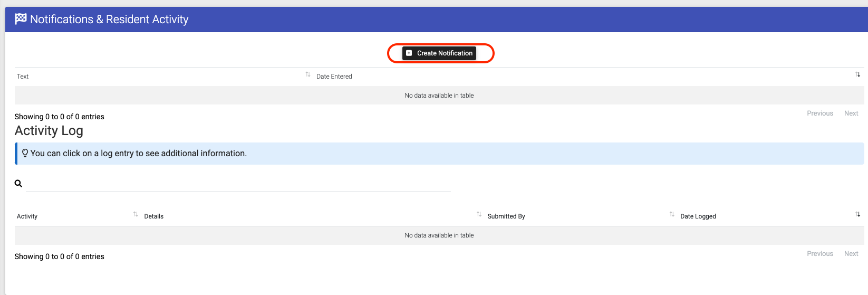Sort notifications by Text column arrows
Screen dimensions: 868x295
308,74
